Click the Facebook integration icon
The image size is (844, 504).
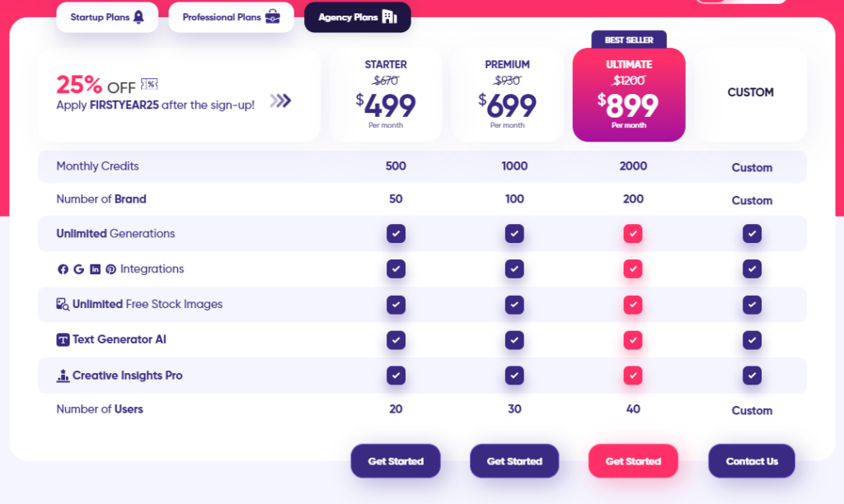(x=63, y=269)
